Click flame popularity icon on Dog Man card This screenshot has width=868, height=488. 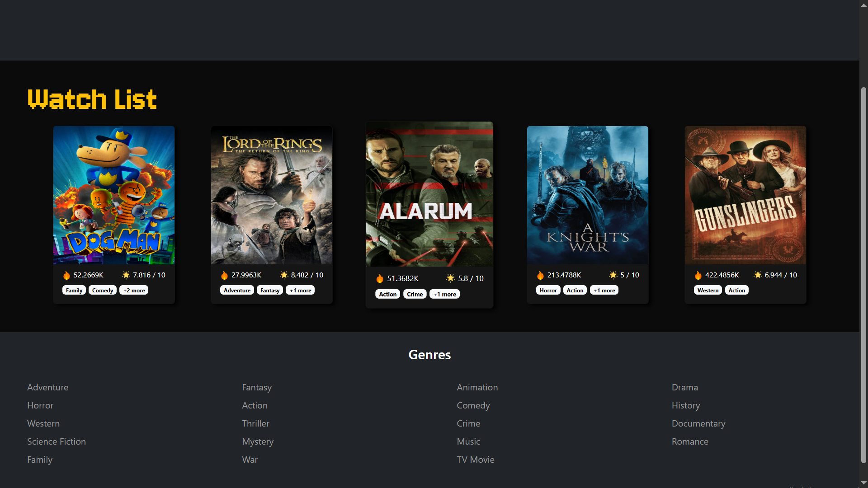click(66, 275)
